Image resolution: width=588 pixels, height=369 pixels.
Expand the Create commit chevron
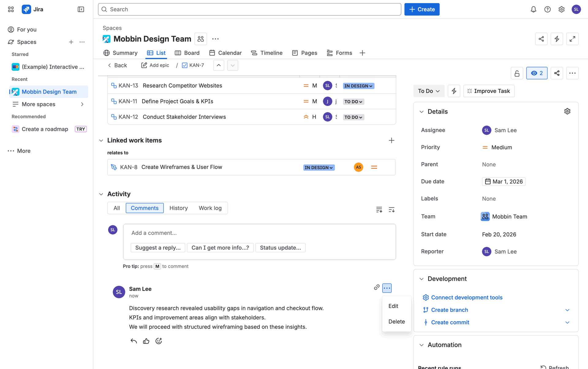pyautogui.click(x=567, y=322)
